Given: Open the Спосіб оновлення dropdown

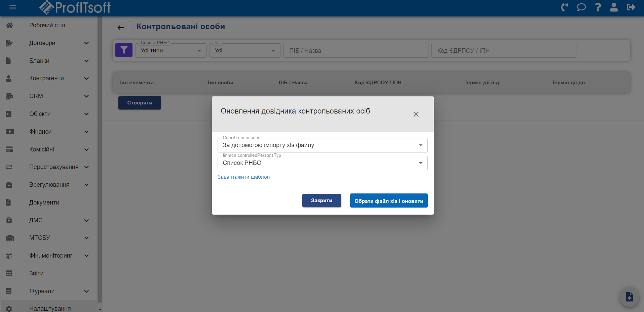Looking at the screenshot, I should coord(322,145).
